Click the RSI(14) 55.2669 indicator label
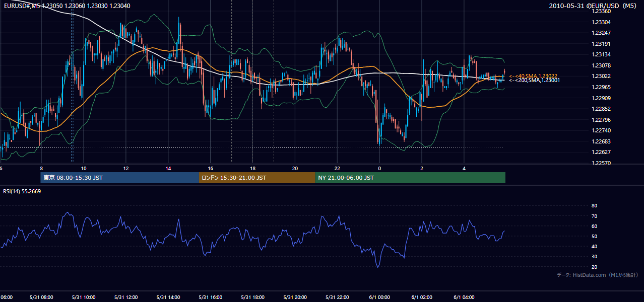Image resolution: width=644 pixels, height=302 pixels. pyautogui.click(x=22, y=191)
